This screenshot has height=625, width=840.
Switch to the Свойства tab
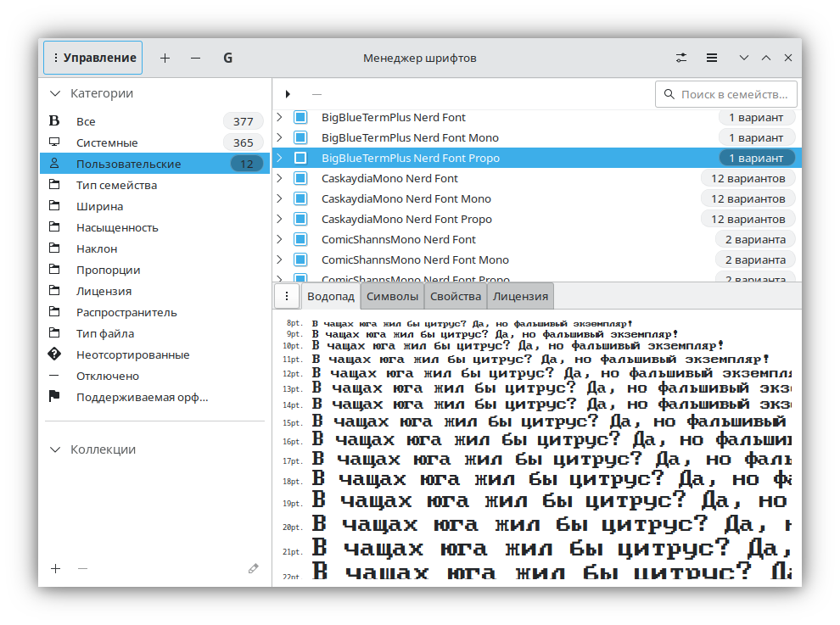pyautogui.click(x=456, y=296)
